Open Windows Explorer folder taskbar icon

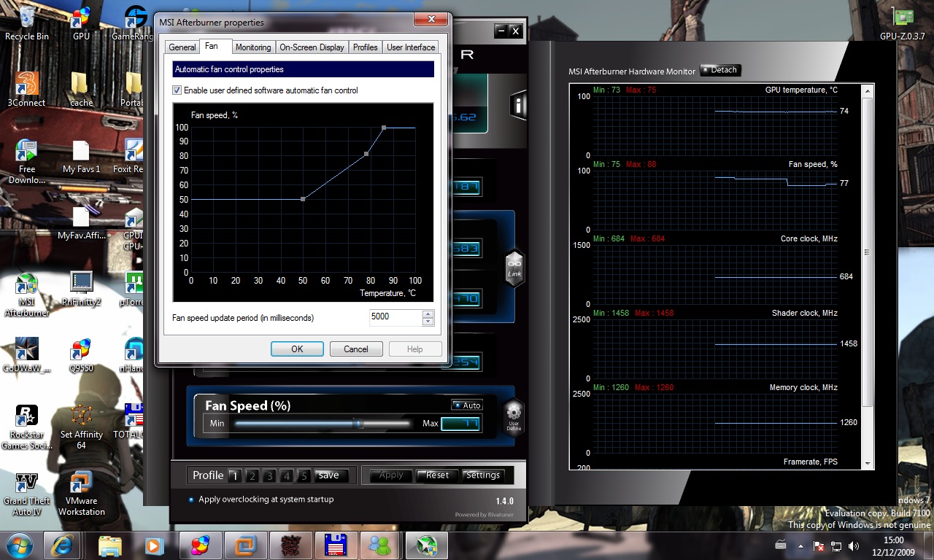point(110,545)
